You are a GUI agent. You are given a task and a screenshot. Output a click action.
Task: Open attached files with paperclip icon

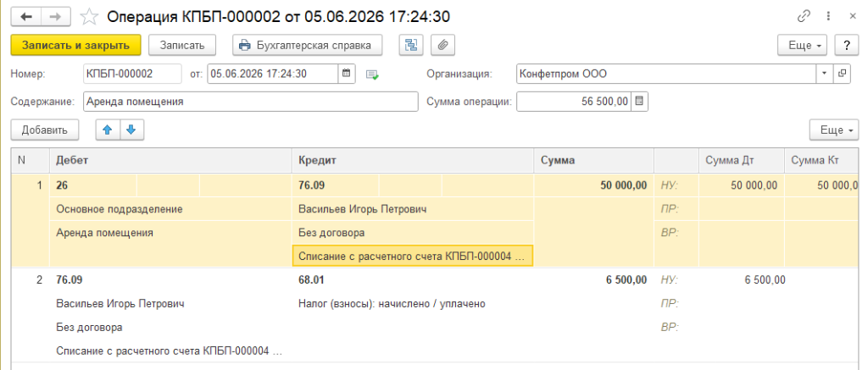442,46
